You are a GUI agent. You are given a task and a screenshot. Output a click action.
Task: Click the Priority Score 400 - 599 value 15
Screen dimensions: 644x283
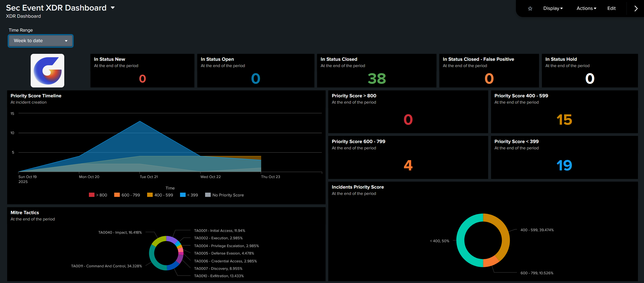pyautogui.click(x=564, y=120)
